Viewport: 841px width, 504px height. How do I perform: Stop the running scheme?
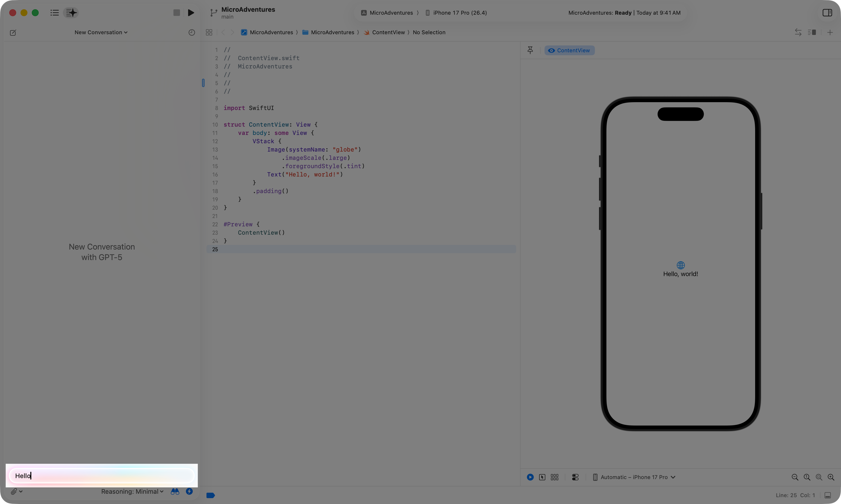click(x=176, y=13)
